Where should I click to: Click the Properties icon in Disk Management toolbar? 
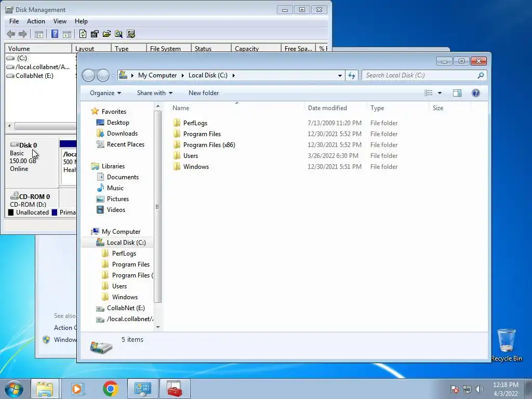click(x=95, y=34)
